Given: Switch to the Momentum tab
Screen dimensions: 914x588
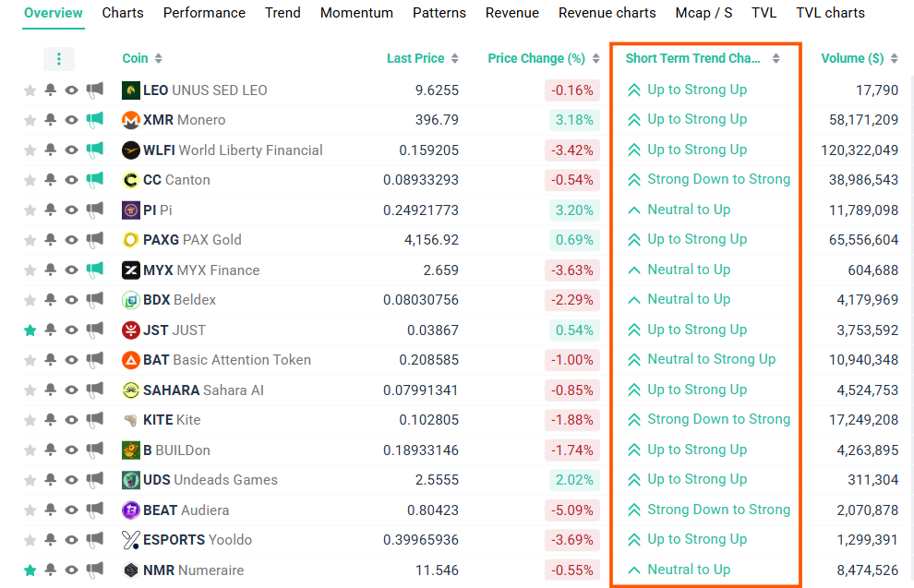Looking at the screenshot, I should coord(356,13).
